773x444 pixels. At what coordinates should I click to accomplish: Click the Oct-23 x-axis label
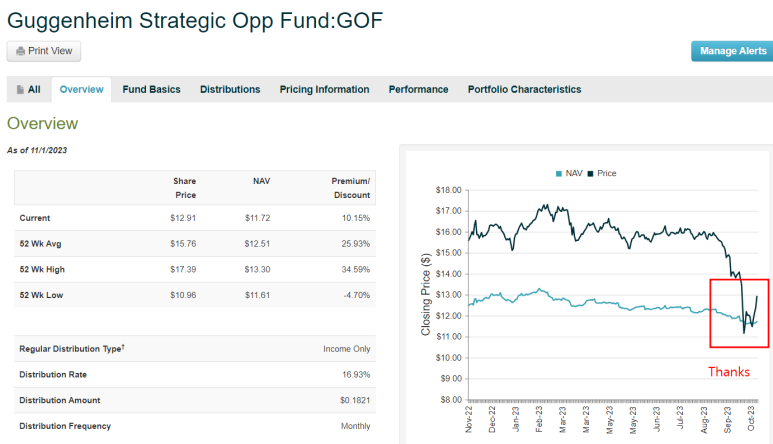(x=751, y=418)
